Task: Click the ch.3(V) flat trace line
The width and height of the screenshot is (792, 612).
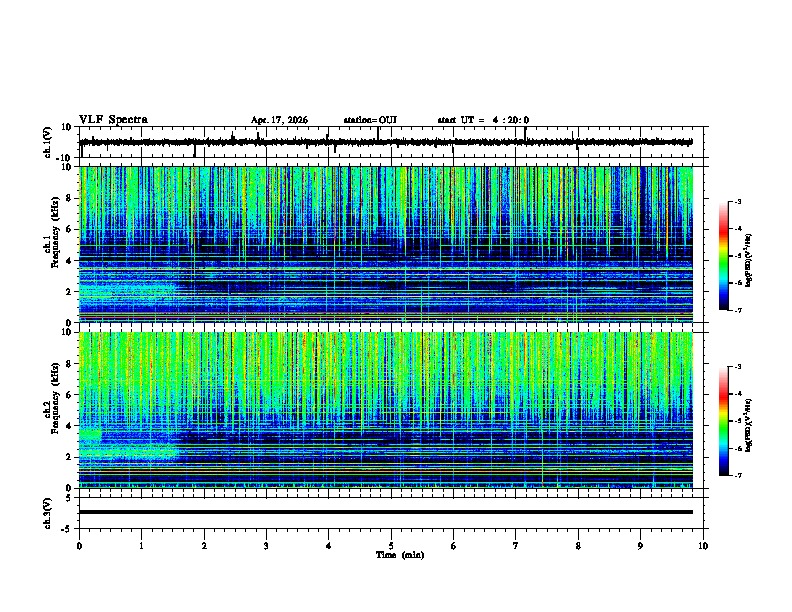Action: click(x=386, y=512)
